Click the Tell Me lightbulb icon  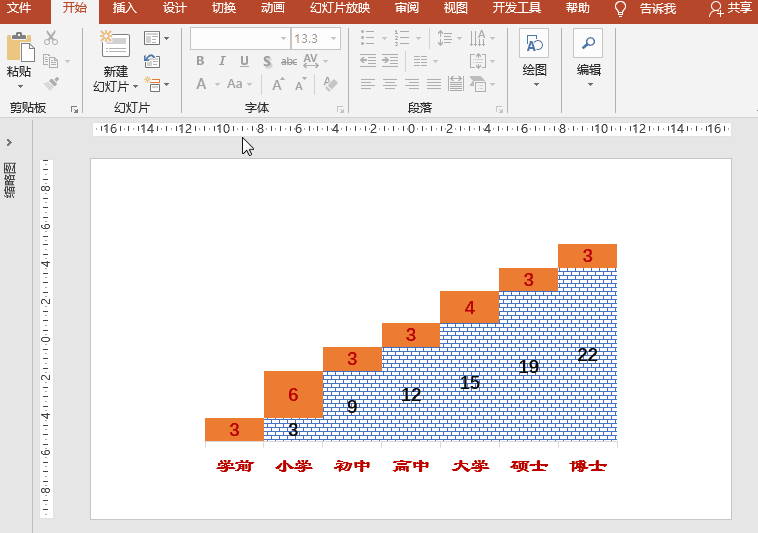tap(620, 9)
